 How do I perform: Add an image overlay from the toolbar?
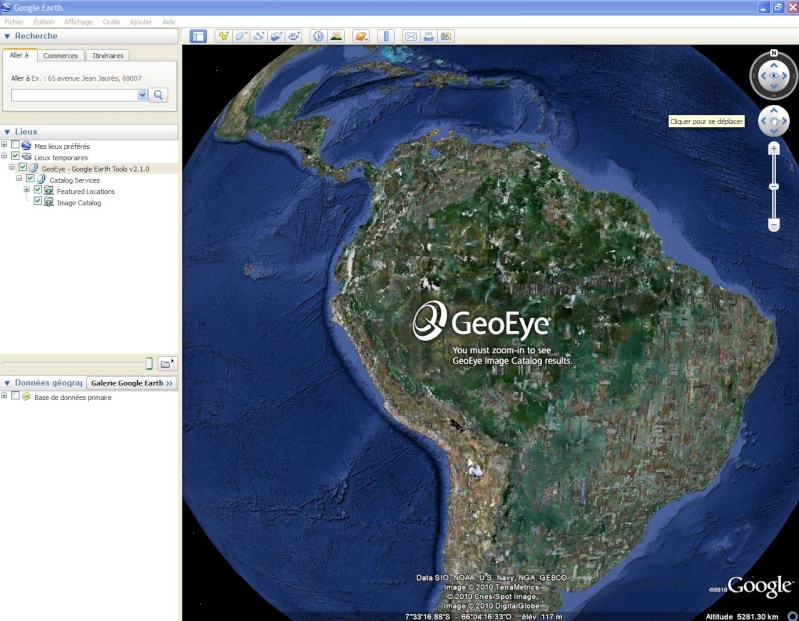[276, 36]
